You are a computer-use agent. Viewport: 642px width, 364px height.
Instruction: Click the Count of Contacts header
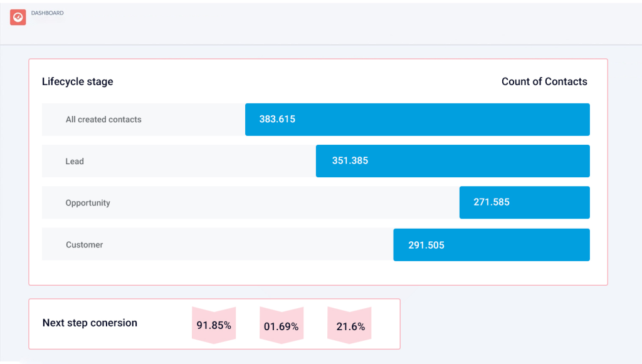tap(544, 81)
